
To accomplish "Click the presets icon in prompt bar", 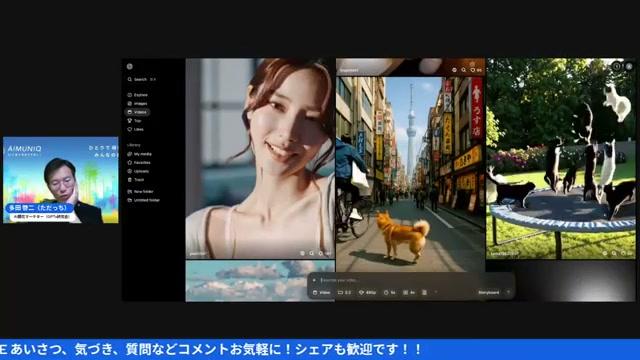I will (424, 293).
